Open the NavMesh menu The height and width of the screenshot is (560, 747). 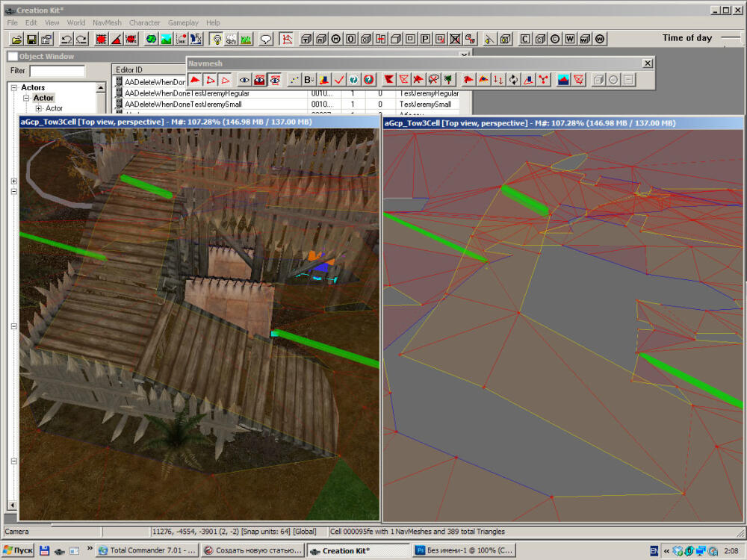click(107, 23)
